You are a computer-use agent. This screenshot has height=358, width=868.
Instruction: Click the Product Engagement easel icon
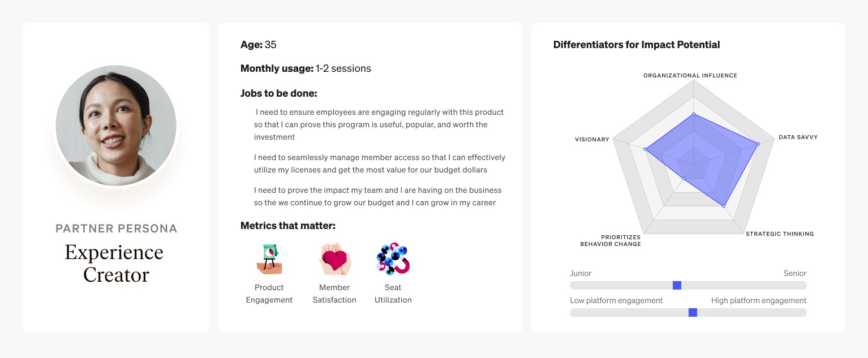269,260
